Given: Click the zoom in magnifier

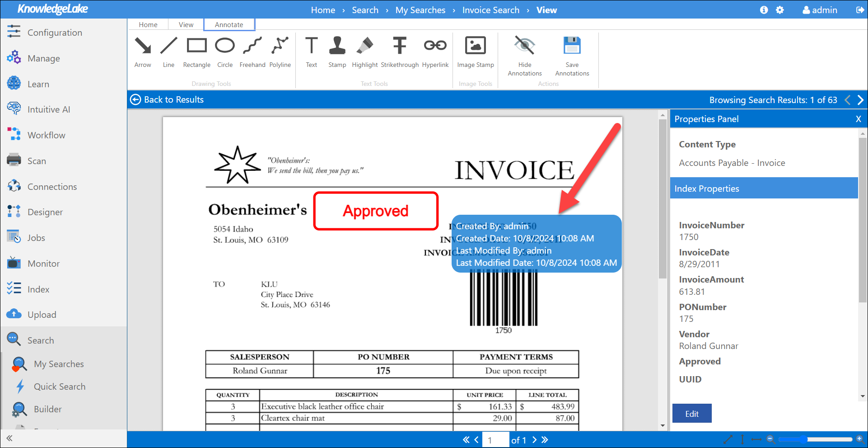Looking at the screenshot, I should (x=859, y=439).
